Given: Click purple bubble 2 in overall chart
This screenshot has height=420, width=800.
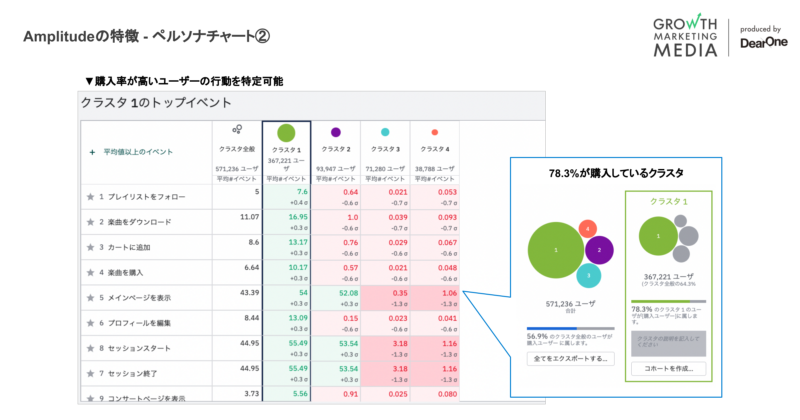Looking at the screenshot, I should coord(599,250).
